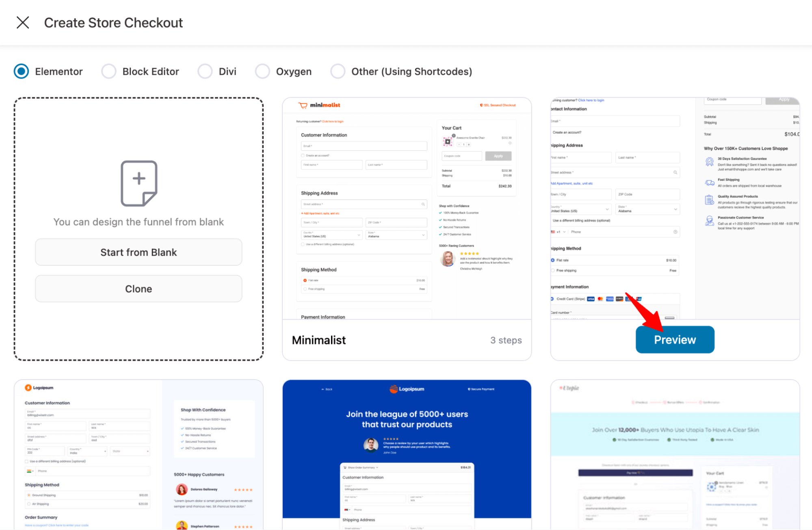Click the Clone button option
Image resolution: width=812 pixels, height=530 pixels.
click(x=139, y=289)
